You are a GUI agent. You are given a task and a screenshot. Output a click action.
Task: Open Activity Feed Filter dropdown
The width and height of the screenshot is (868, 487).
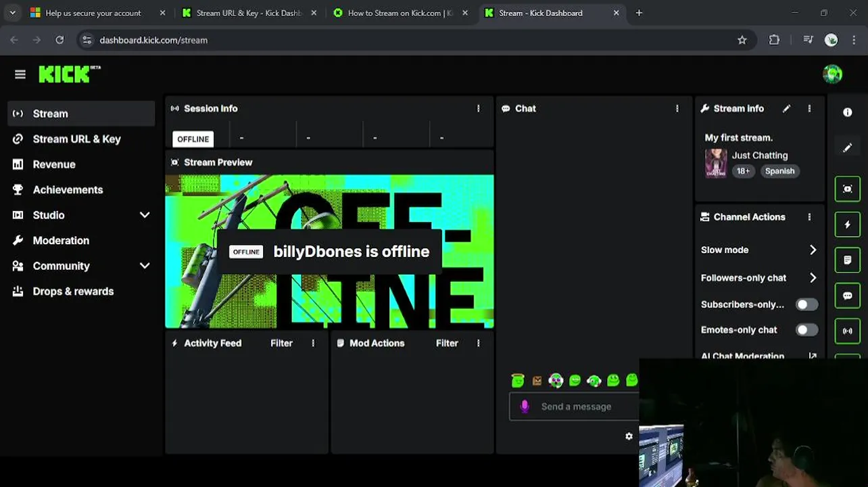click(281, 343)
